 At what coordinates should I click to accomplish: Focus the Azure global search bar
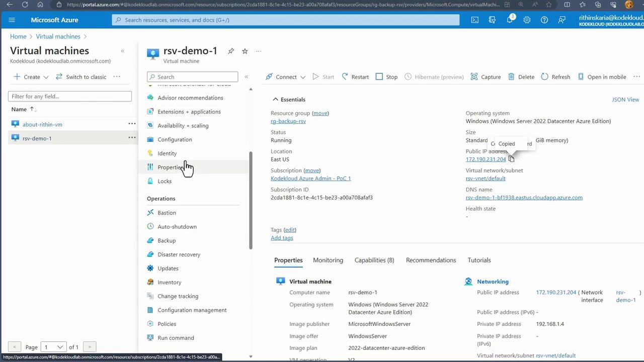[x=286, y=20]
